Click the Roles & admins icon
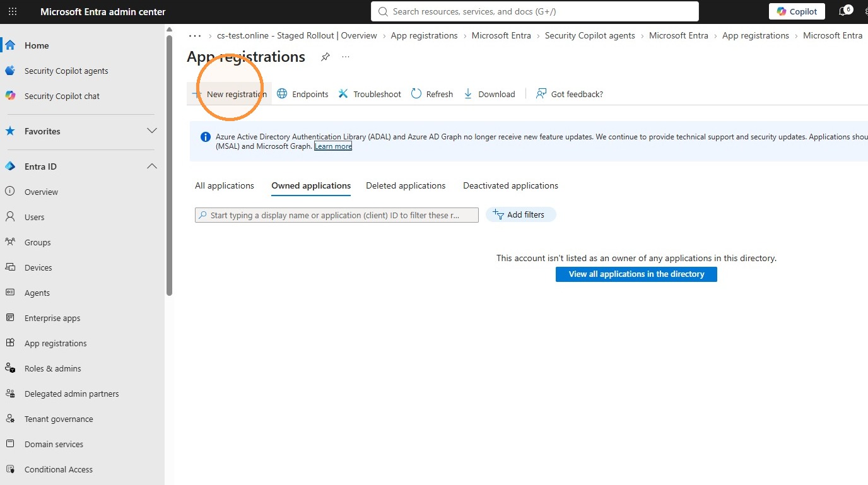Viewport: 868px width, 485px height. point(10,368)
